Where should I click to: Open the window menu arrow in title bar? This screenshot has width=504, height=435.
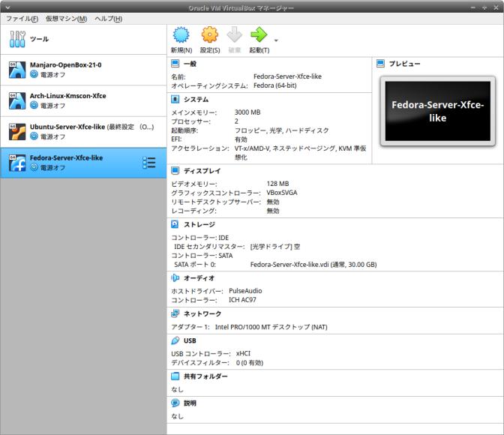(7, 7)
